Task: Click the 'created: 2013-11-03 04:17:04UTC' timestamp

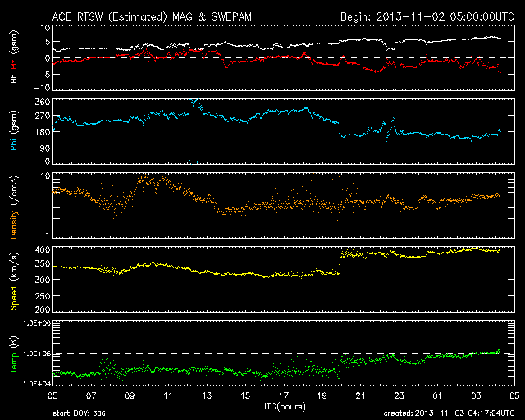Action: point(449,413)
